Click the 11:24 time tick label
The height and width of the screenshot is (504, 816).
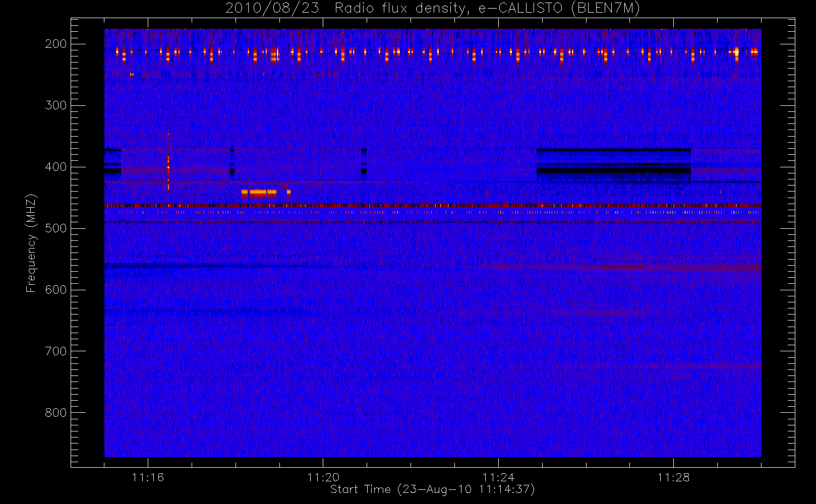[498, 477]
